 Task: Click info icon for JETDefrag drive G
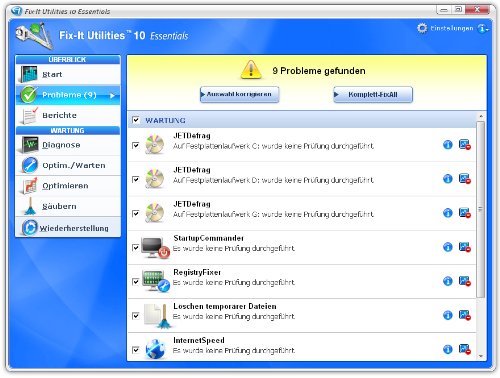click(x=448, y=213)
